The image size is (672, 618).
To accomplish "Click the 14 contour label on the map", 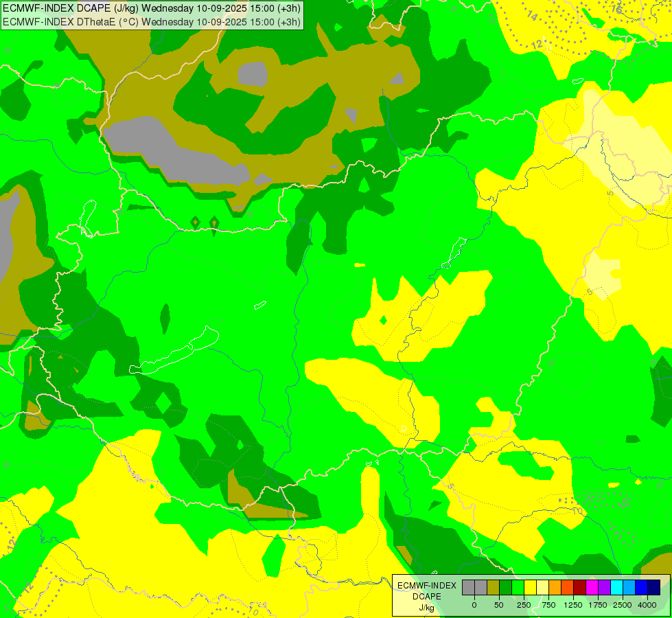I will [x=532, y=16].
